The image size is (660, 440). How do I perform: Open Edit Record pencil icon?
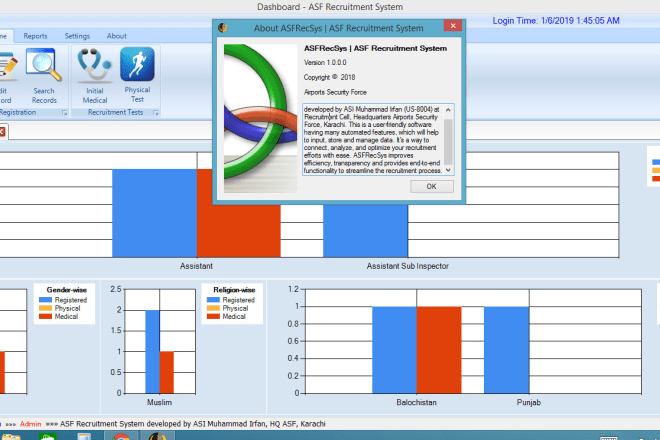[x=8, y=76]
